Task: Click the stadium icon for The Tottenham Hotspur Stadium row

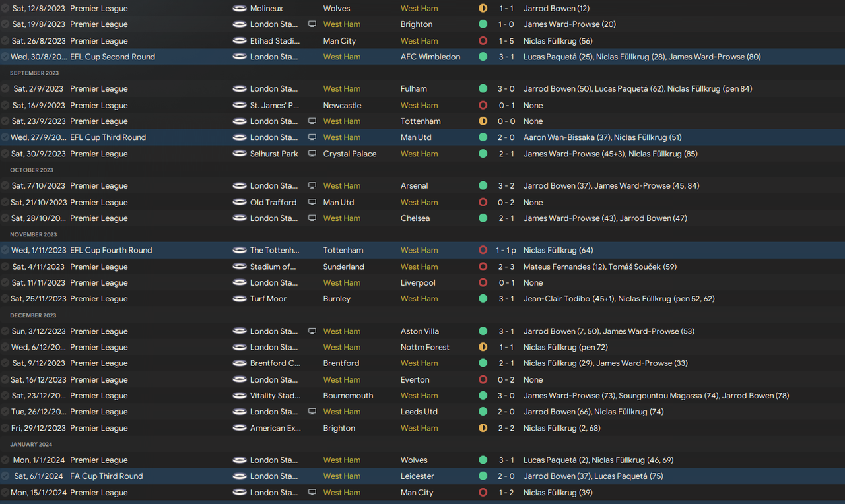Action: pos(239,251)
